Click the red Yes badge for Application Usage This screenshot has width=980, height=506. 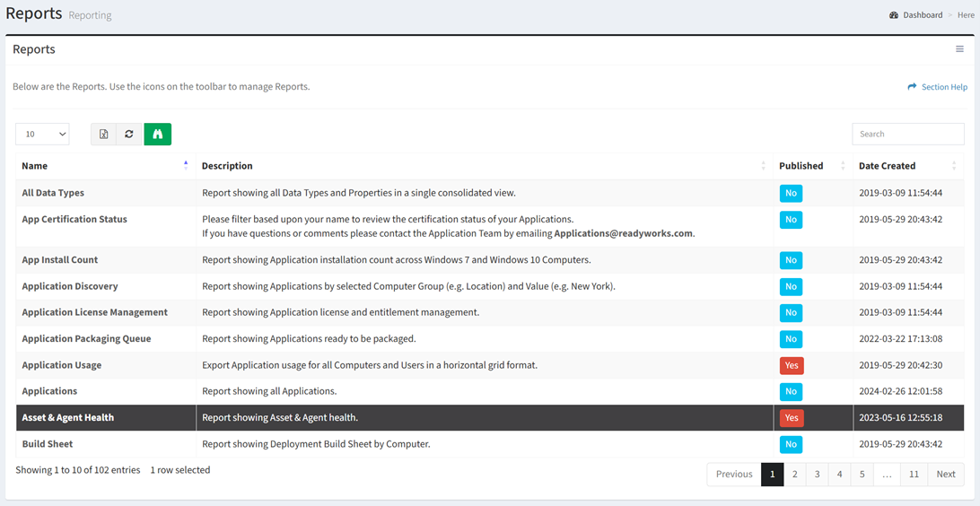792,365
